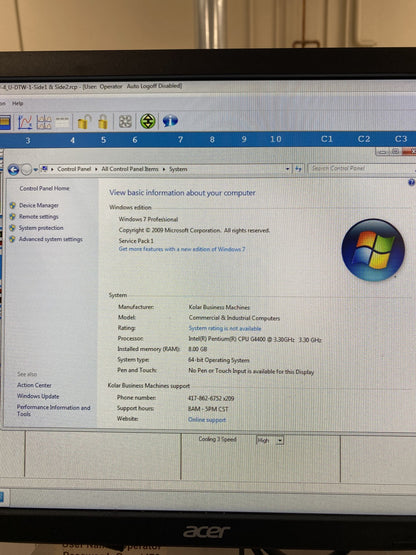The width and height of the screenshot is (416, 555).
Task: Open the Online support link
Action: point(207,420)
